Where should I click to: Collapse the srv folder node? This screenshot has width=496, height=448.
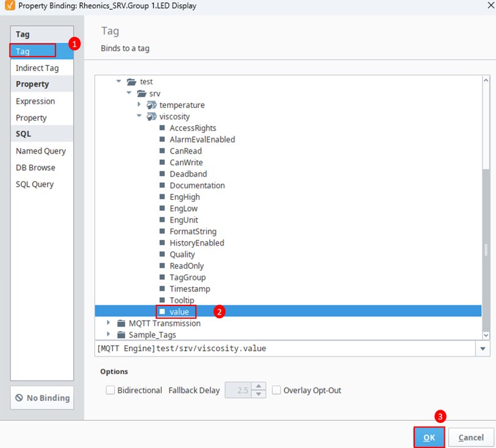click(x=129, y=93)
